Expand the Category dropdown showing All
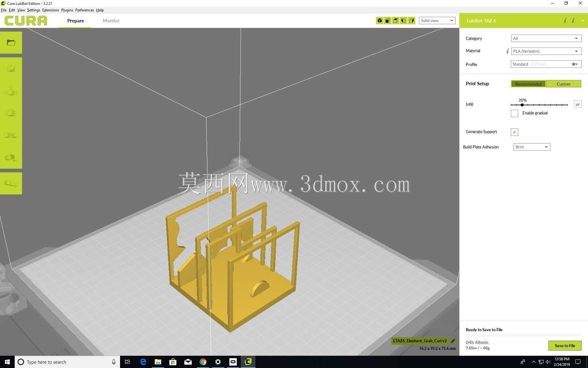Screen dimensions: 588x368 pos(546,38)
